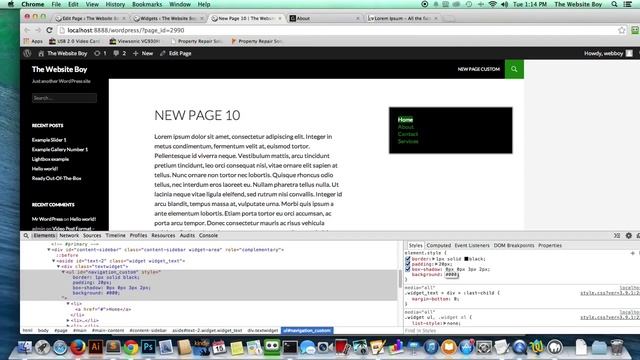Collapse the div.textwidget node
The height and width of the screenshot is (360, 640).
click(x=58, y=266)
